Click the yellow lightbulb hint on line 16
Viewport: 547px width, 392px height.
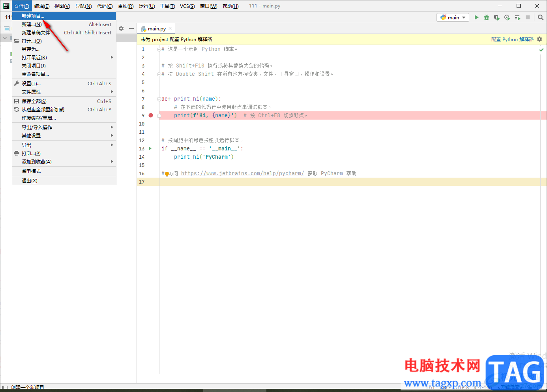point(167,174)
